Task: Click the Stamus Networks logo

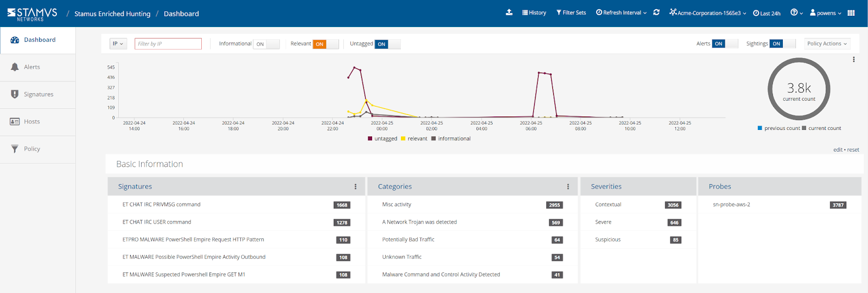Action: (x=32, y=14)
